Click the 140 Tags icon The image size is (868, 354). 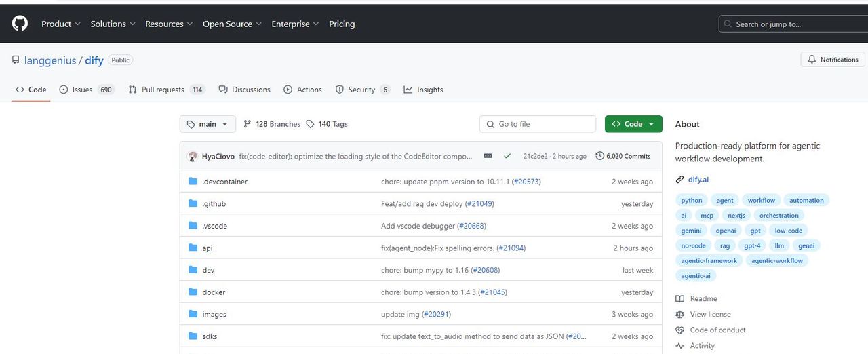pyautogui.click(x=311, y=124)
